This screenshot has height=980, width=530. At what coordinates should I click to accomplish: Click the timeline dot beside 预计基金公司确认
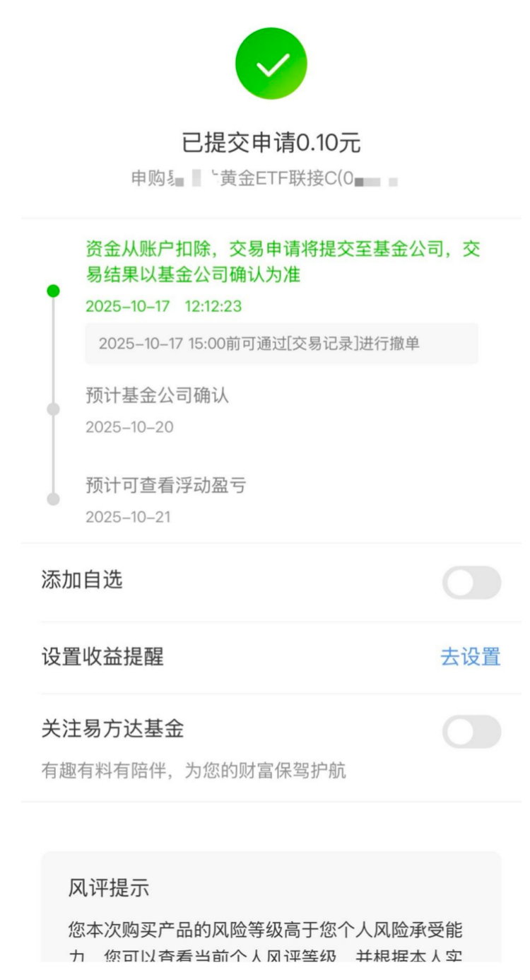[x=52, y=409]
